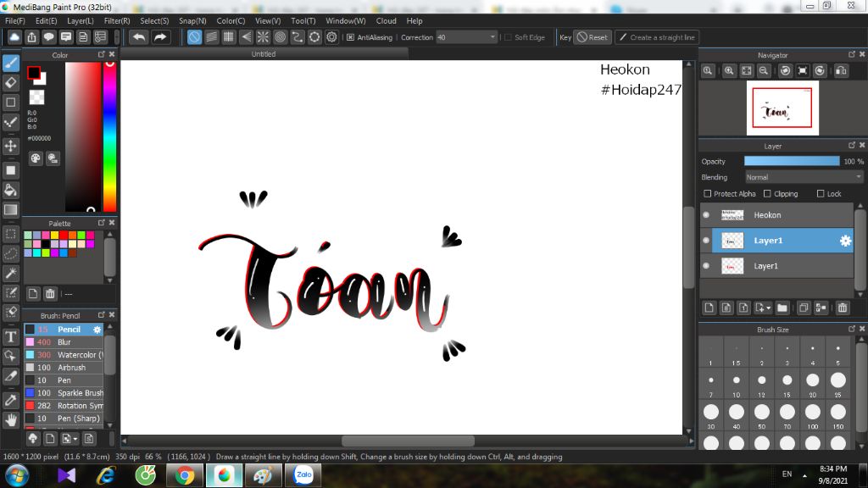Image resolution: width=868 pixels, height=488 pixels.
Task: Enable Soft Edge checkbox
Action: point(509,37)
